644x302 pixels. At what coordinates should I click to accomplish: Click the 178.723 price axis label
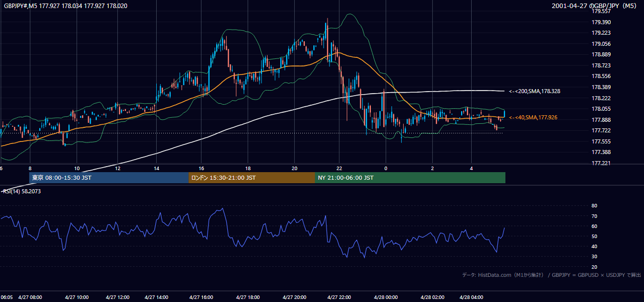click(601, 65)
